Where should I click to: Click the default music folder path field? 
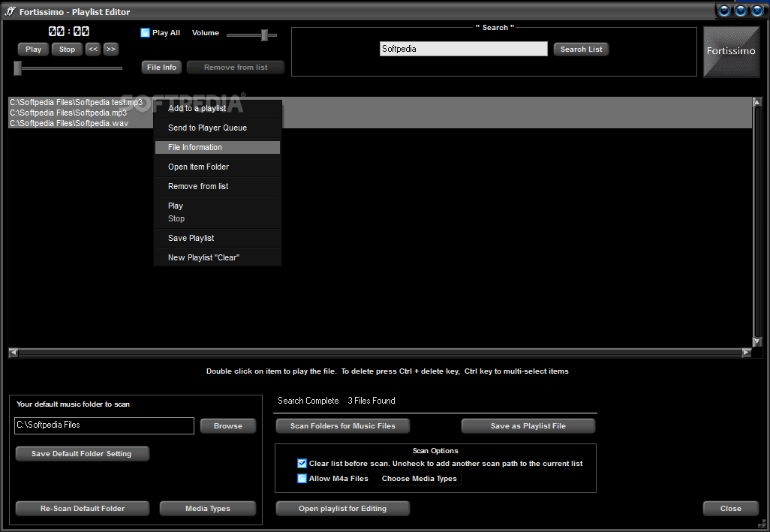[x=104, y=425]
